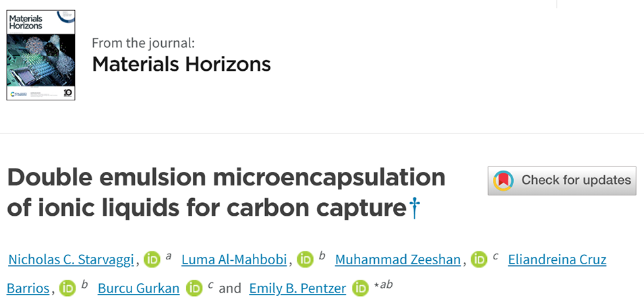Open author link Luma Al-Mahbobi
Screen dimensions: 644x304
(234, 260)
